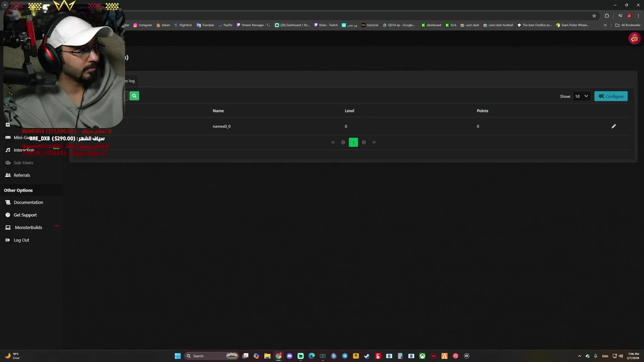
Task: Open the PayPal bookmark
Action: [225, 25]
